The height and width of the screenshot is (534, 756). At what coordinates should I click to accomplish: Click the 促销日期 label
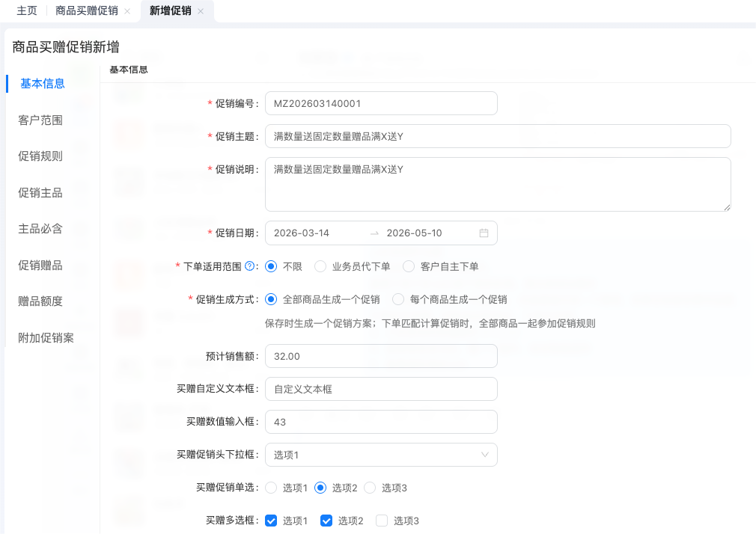(235, 233)
